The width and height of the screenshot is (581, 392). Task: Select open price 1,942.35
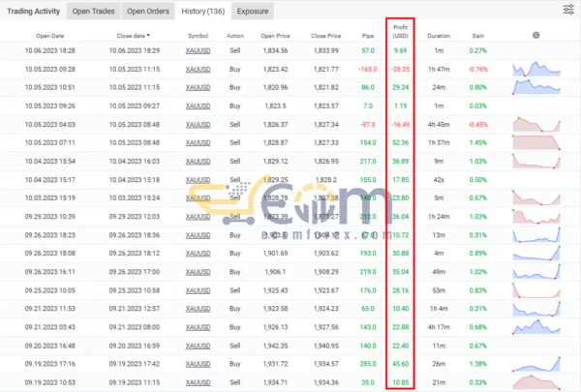coord(275,346)
